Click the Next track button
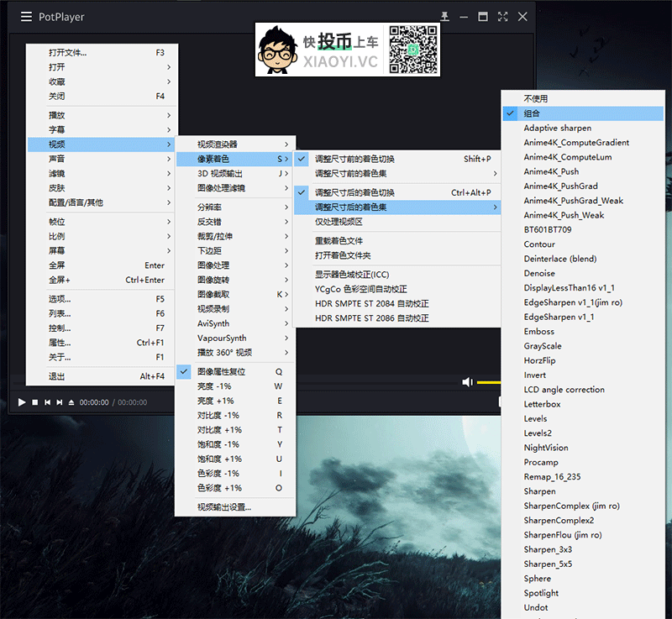 click(59, 402)
